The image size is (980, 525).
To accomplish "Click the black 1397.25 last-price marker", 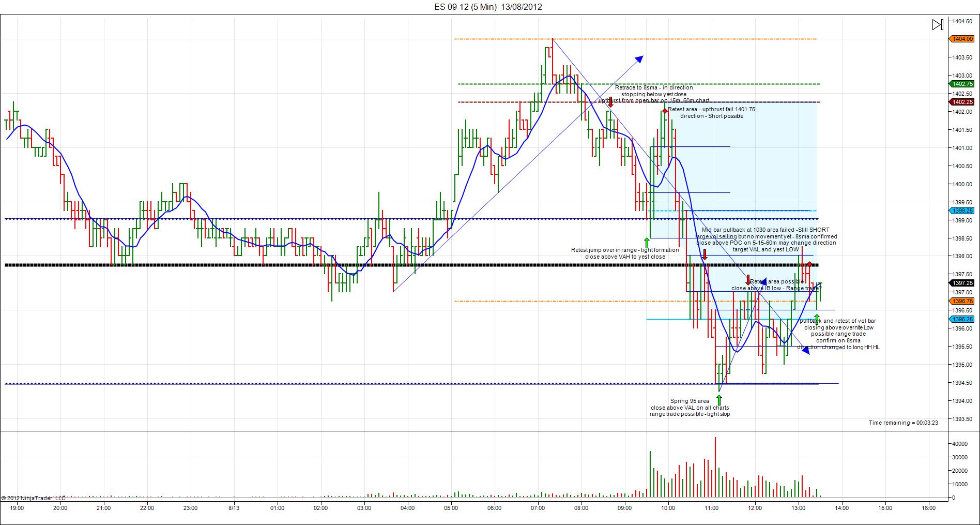I will (962, 283).
